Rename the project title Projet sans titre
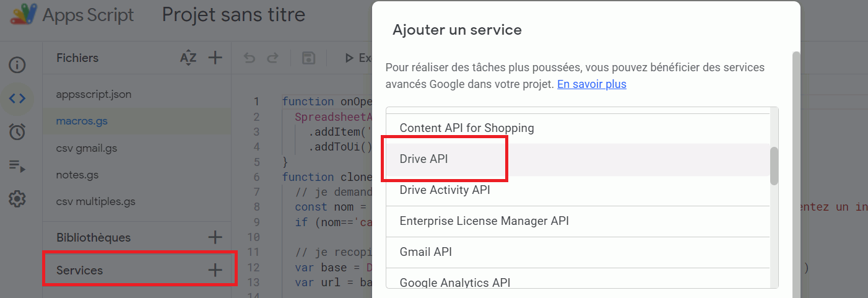This screenshot has width=868, height=298. [233, 14]
